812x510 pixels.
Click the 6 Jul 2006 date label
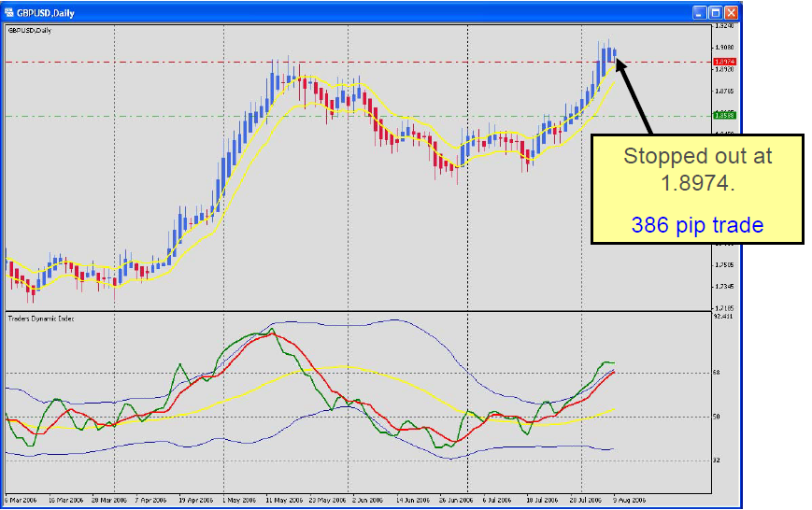click(x=497, y=500)
